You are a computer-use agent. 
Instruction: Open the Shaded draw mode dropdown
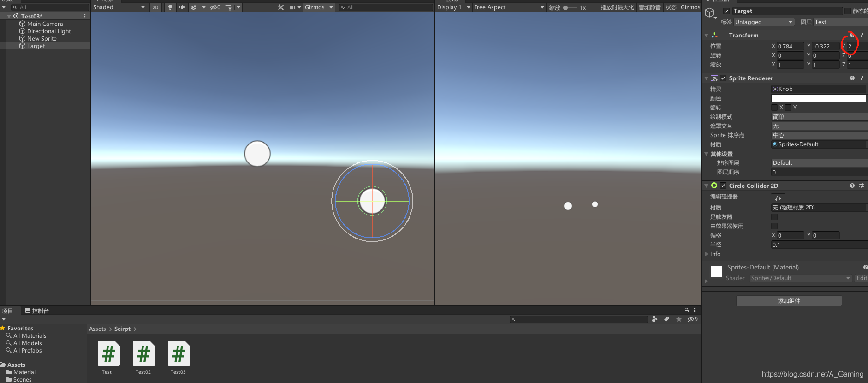tap(119, 7)
